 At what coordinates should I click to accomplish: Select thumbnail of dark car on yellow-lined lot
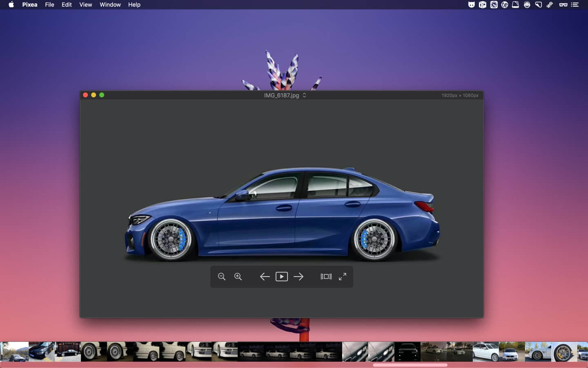[x=42, y=352]
